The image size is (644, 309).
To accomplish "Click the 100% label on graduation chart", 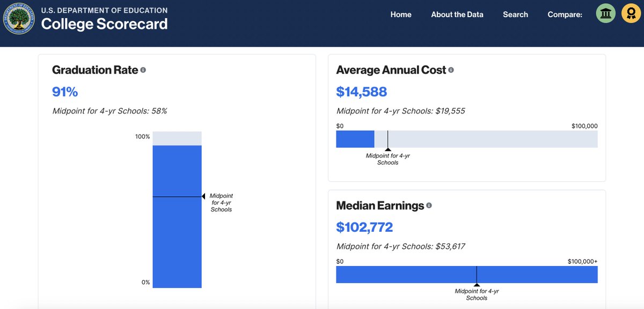I will coord(143,137).
